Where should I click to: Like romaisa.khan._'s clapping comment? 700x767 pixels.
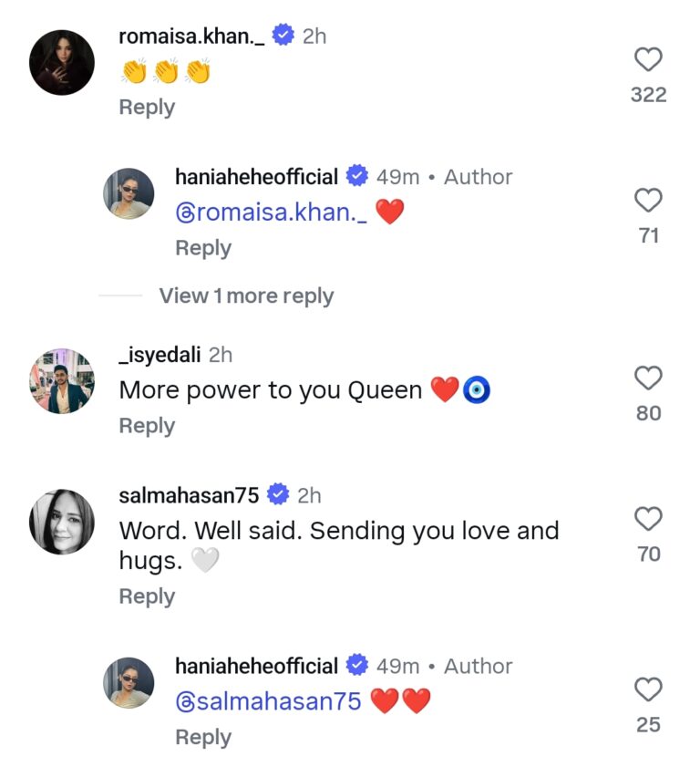(648, 60)
